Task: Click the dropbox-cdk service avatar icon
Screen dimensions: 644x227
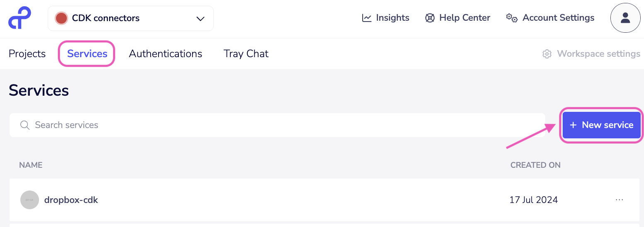Action: click(x=29, y=200)
